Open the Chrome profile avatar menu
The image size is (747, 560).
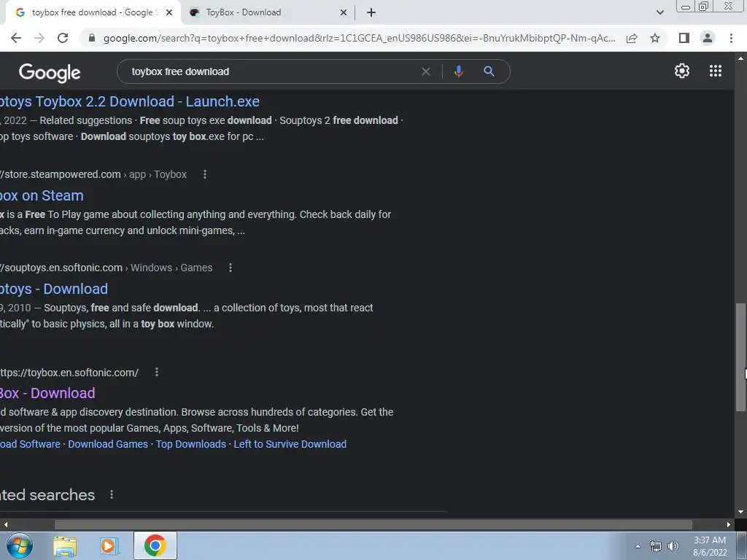708,38
